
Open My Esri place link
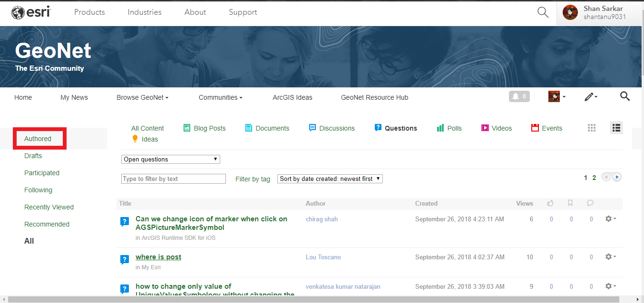tap(151, 267)
